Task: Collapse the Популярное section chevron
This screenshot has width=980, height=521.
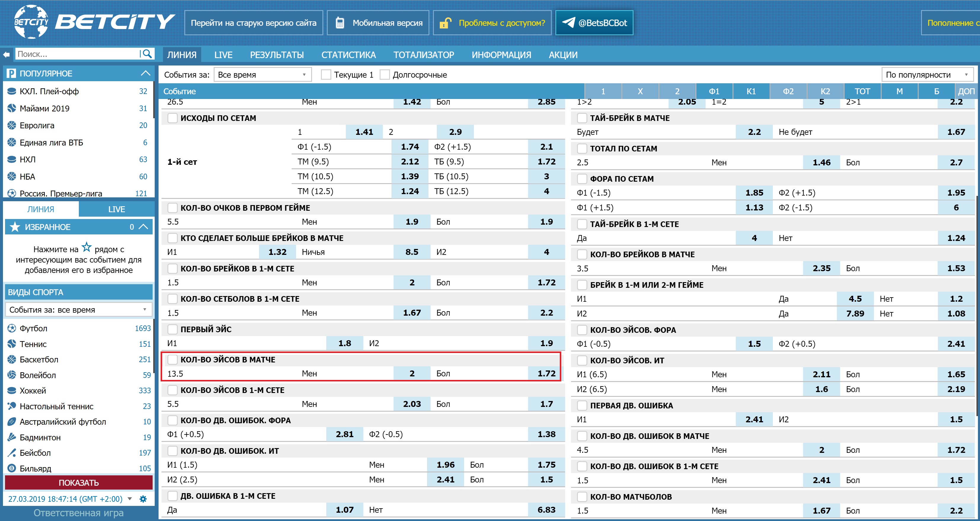Action: click(x=145, y=73)
